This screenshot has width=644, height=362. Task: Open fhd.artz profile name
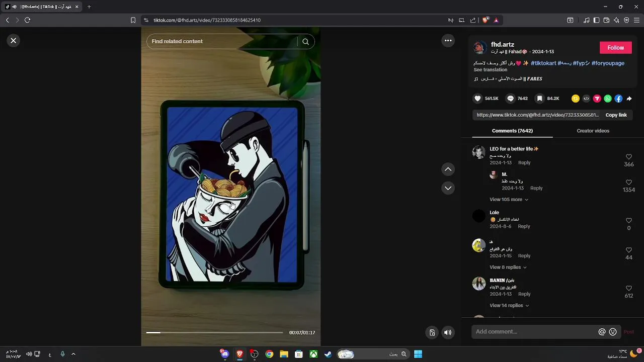pyautogui.click(x=502, y=45)
